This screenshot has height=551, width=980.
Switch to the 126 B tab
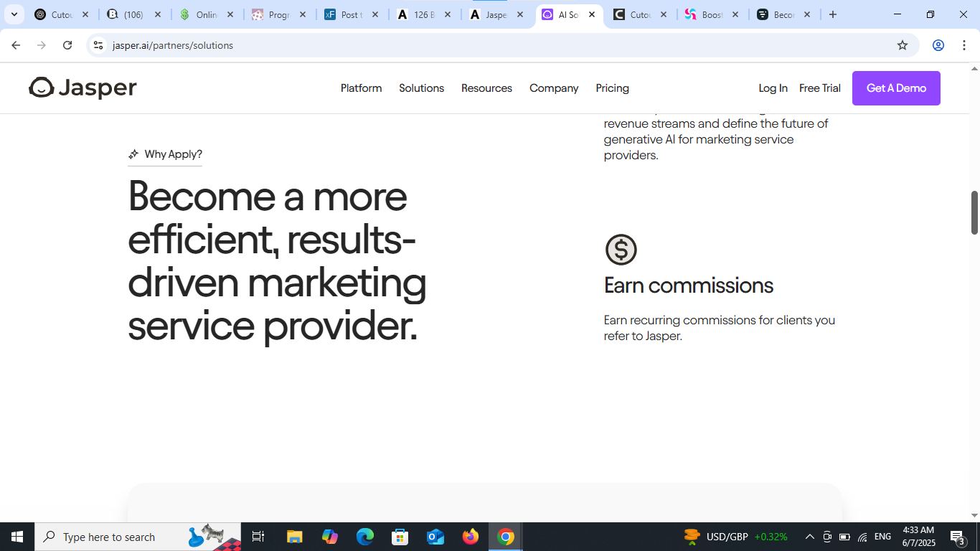pos(424,14)
